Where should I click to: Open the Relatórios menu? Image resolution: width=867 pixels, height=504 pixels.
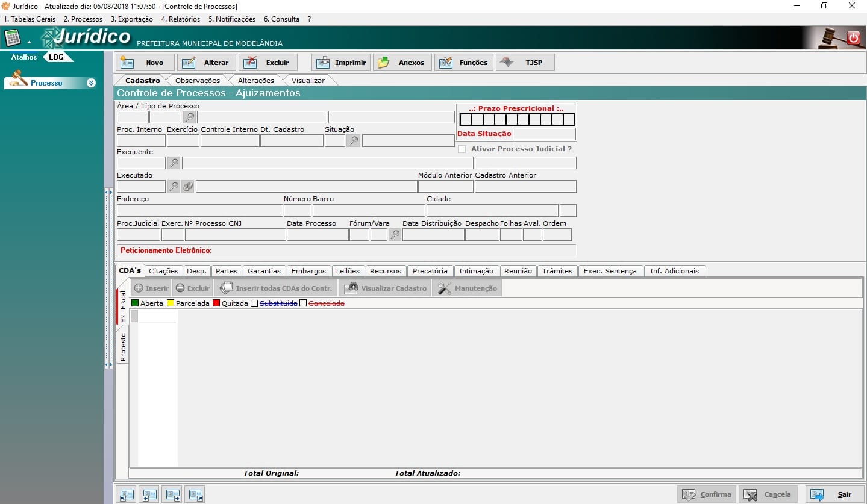click(180, 19)
